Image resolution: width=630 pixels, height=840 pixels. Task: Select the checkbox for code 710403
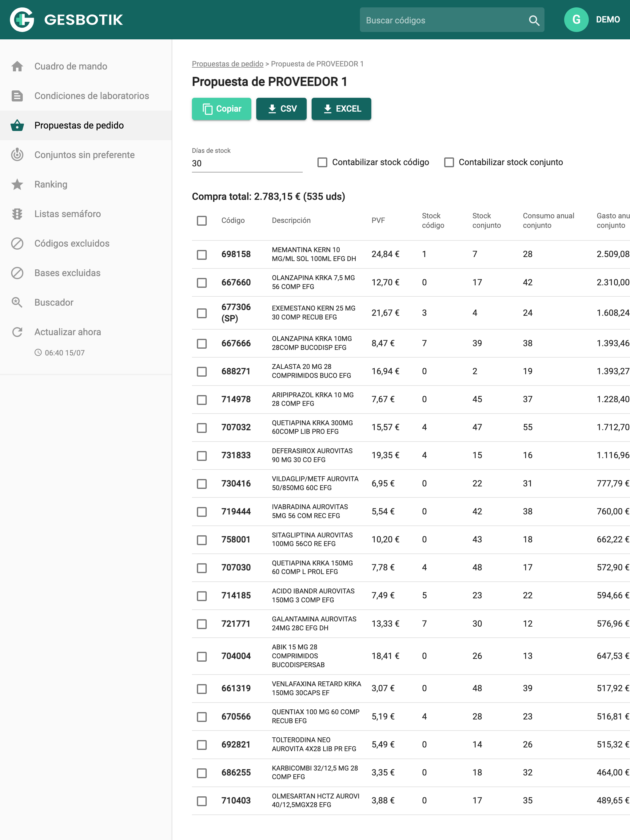coord(201,801)
